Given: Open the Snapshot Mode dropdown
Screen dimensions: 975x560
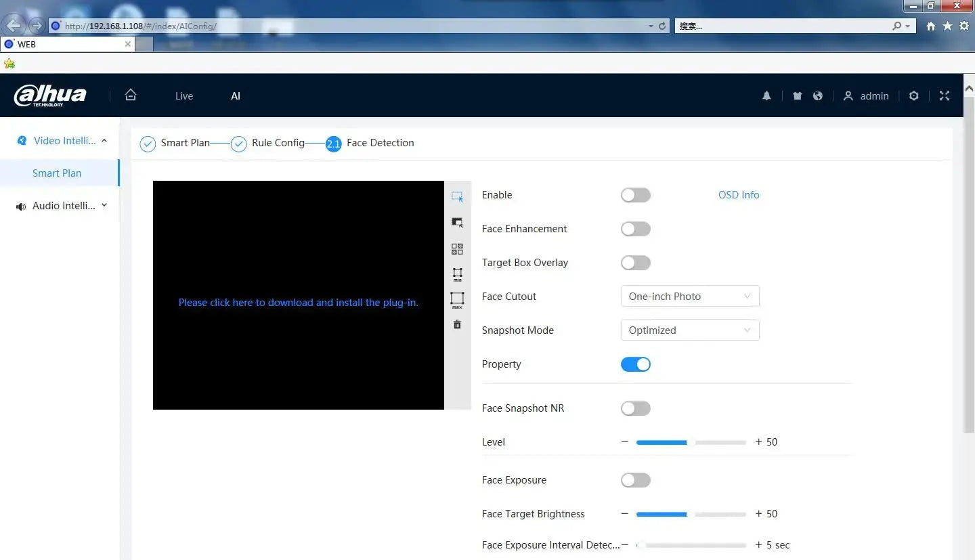Looking at the screenshot, I should pyautogui.click(x=689, y=330).
